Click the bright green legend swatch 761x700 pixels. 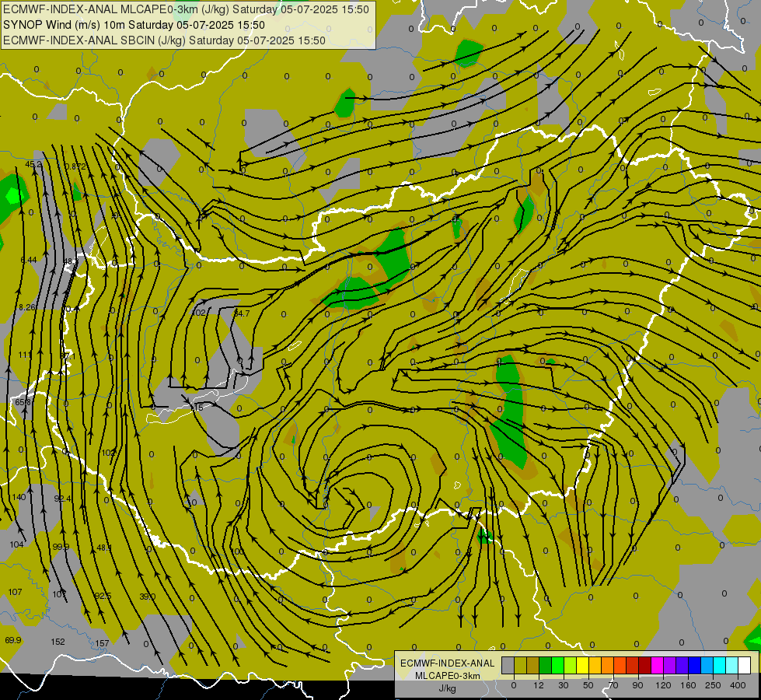tap(558, 666)
